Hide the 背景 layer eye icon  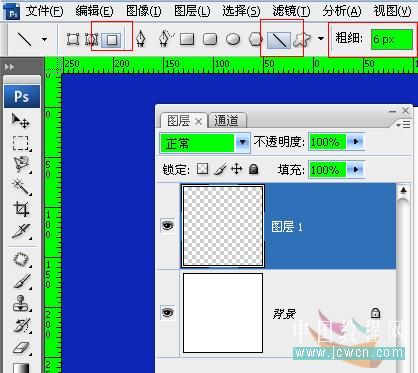click(x=168, y=313)
